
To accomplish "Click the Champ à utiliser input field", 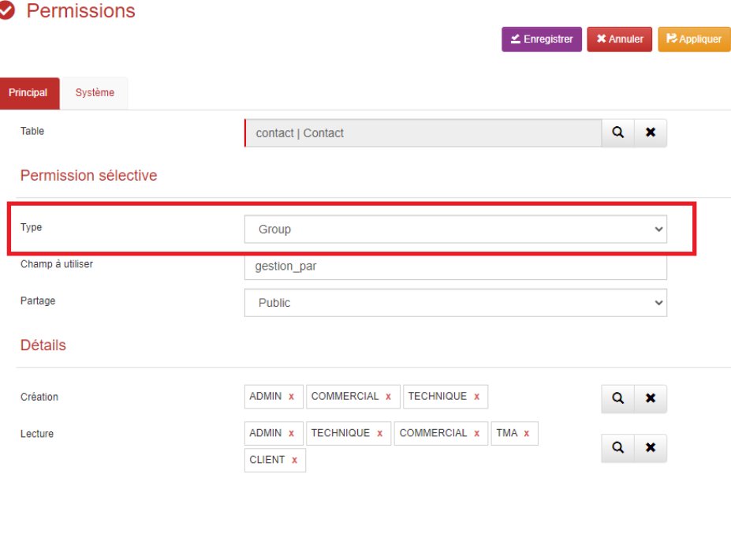I will [x=455, y=267].
